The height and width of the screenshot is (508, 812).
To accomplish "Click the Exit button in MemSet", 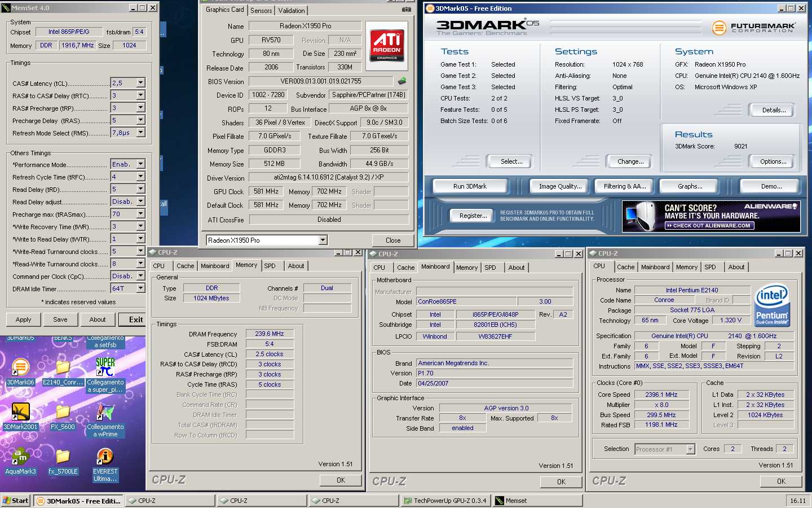I will pyautogui.click(x=134, y=319).
